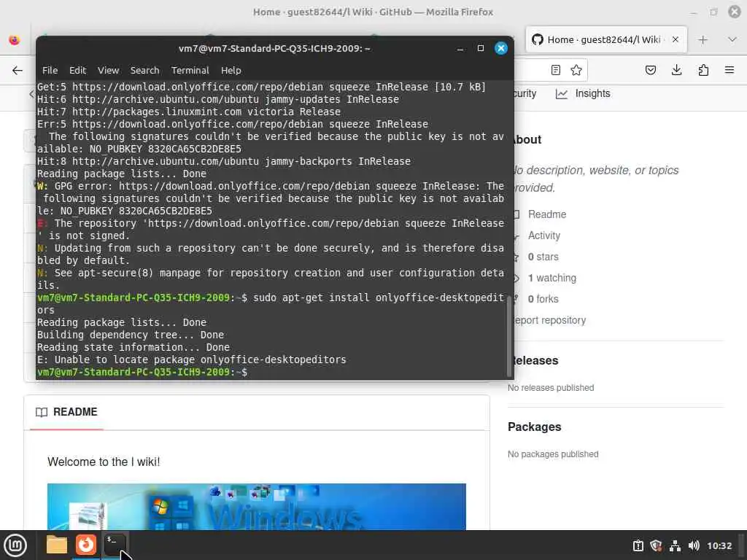The width and height of the screenshot is (747, 560).
Task: Open the update manager tray icon
Action: (638, 545)
